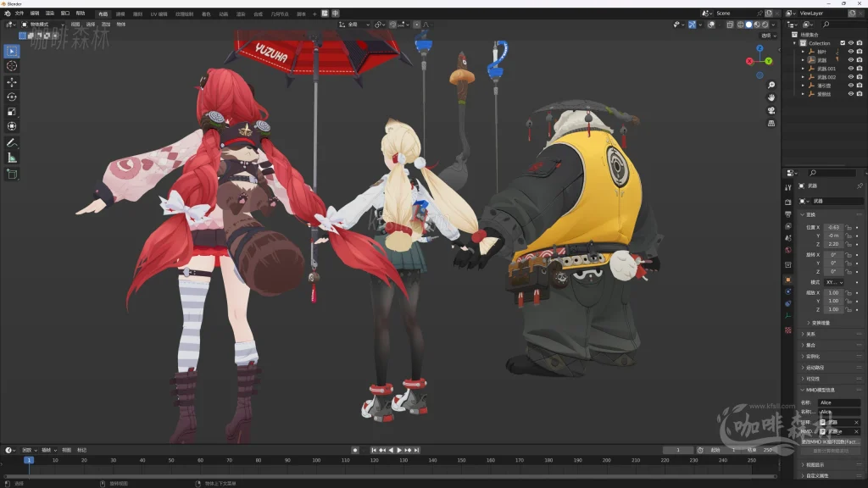Viewport: 868px width, 488px height.
Task: Open the Object properties orange square tab
Action: coord(788,280)
